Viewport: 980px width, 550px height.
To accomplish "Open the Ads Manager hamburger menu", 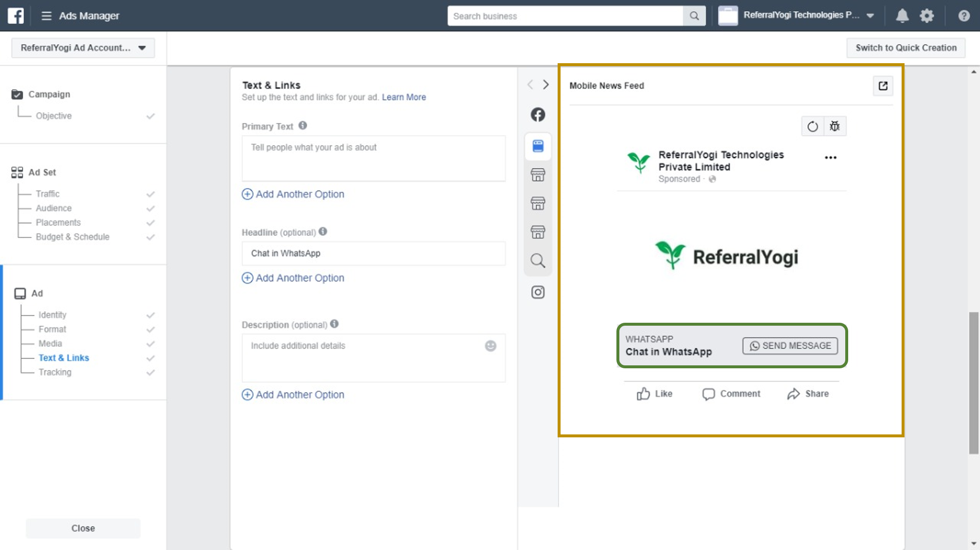I will pos(47,16).
